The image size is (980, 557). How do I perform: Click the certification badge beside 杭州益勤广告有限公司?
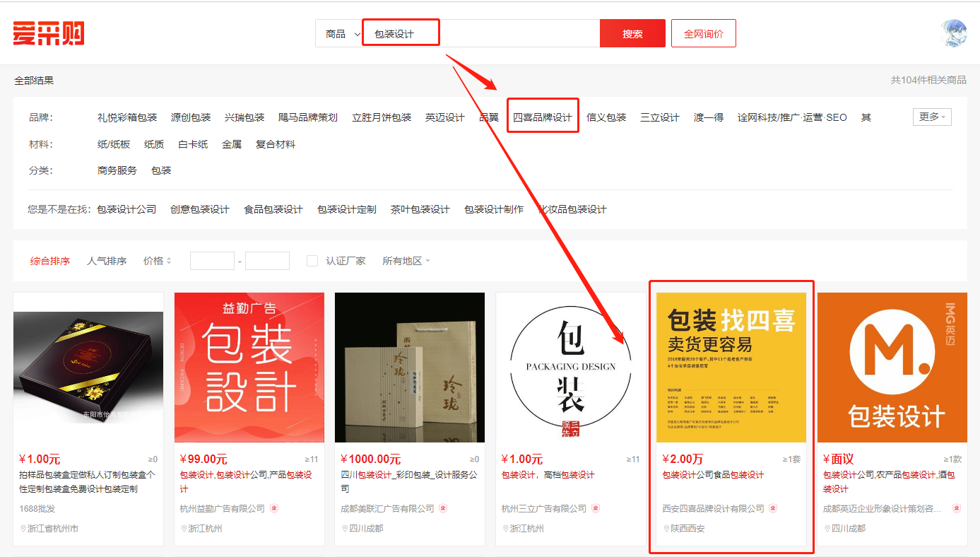275,508
